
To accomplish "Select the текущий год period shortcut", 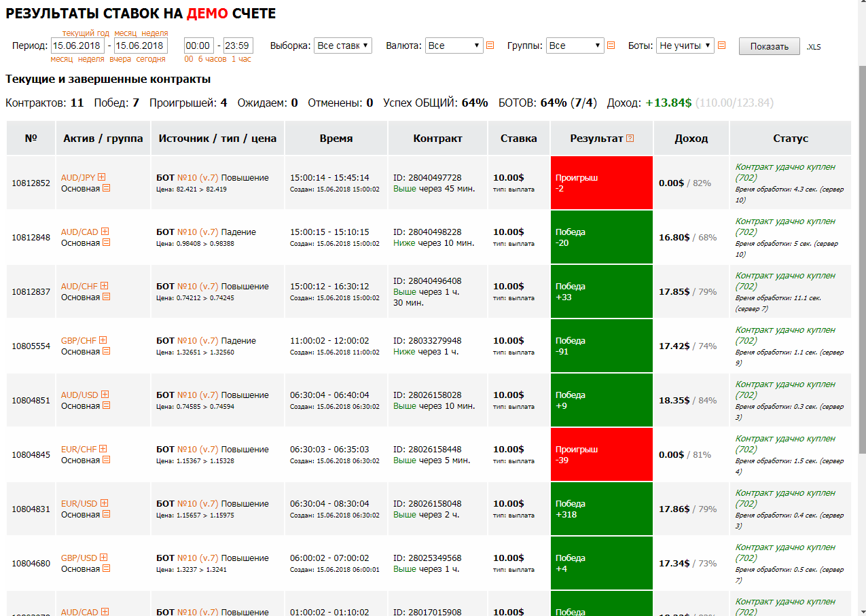I will pyautogui.click(x=86, y=33).
